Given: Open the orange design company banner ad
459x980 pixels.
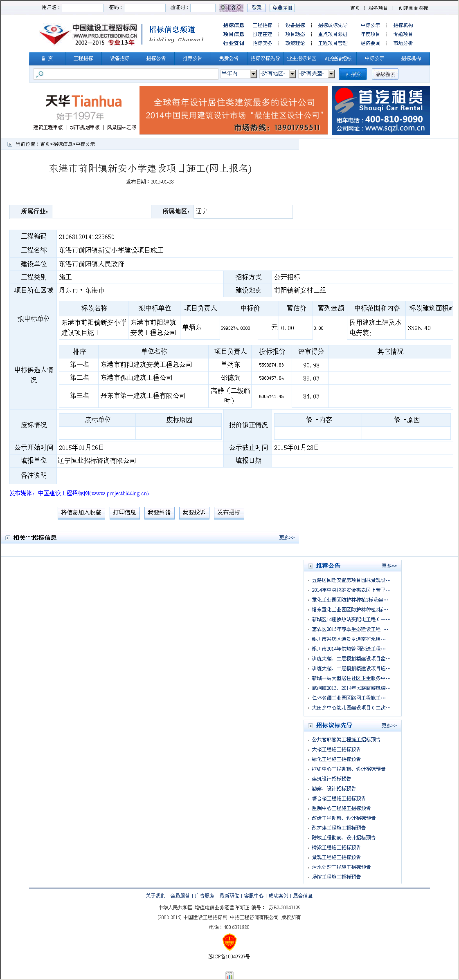Looking at the screenshot, I should (x=234, y=110).
